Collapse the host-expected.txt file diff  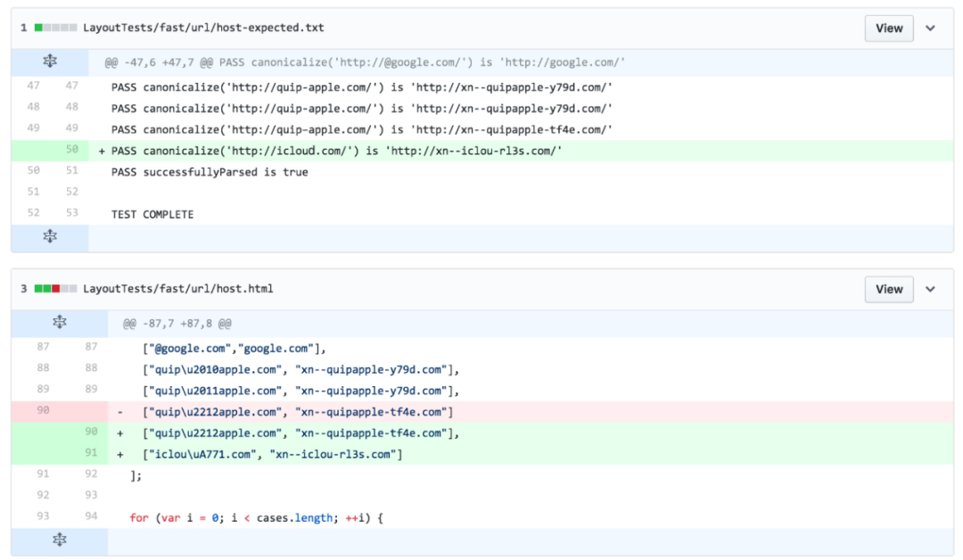click(930, 28)
